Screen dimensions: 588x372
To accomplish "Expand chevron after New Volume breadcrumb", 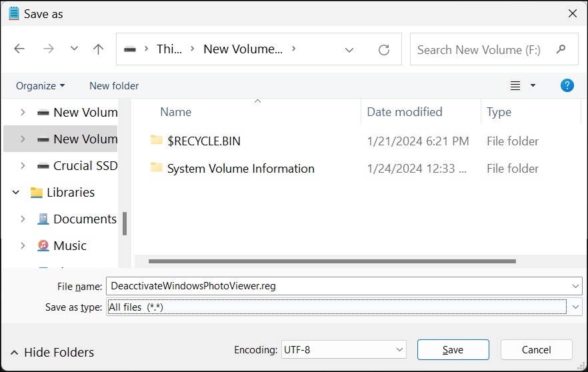I will tap(293, 49).
